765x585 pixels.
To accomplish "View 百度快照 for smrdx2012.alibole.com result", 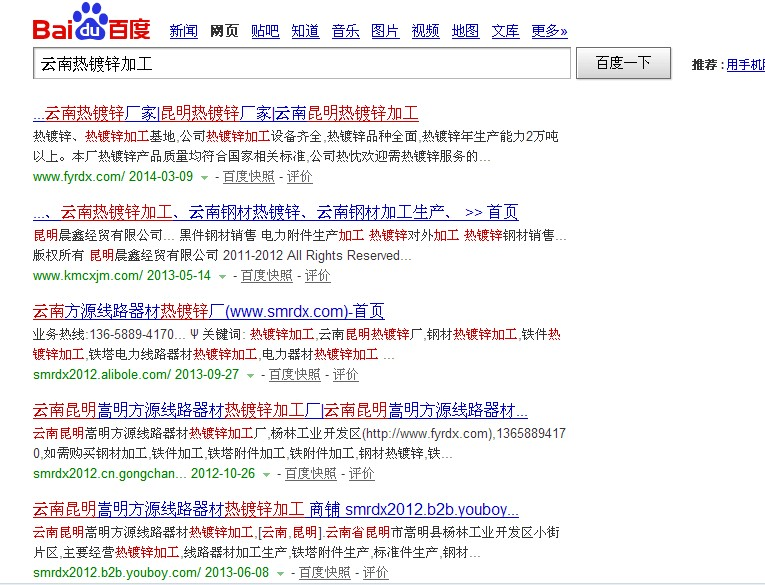I will (294, 375).
